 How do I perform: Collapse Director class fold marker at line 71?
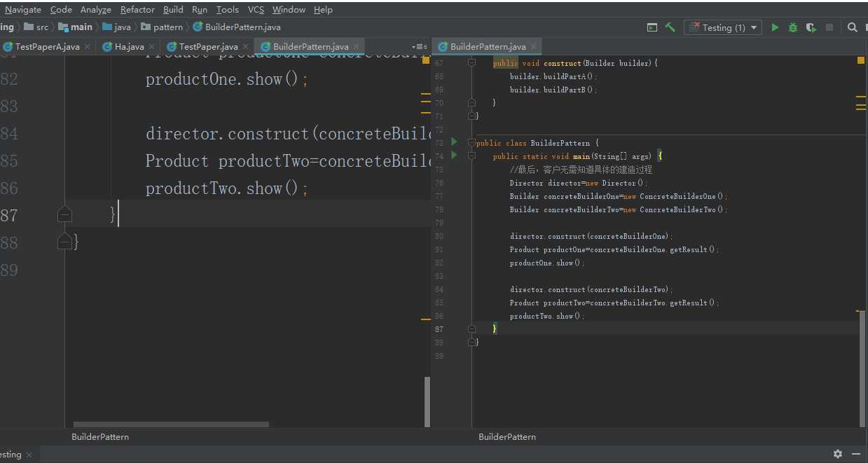(472, 116)
